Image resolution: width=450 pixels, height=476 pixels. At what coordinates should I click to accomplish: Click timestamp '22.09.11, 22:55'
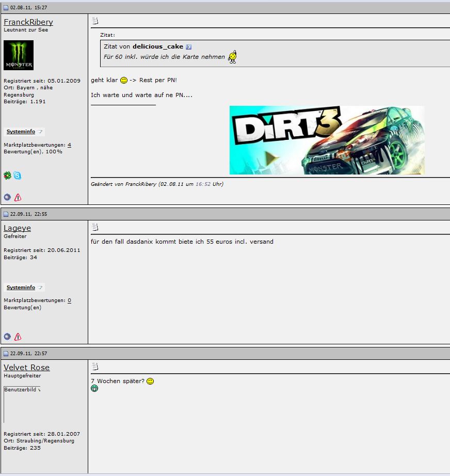[x=28, y=214]
